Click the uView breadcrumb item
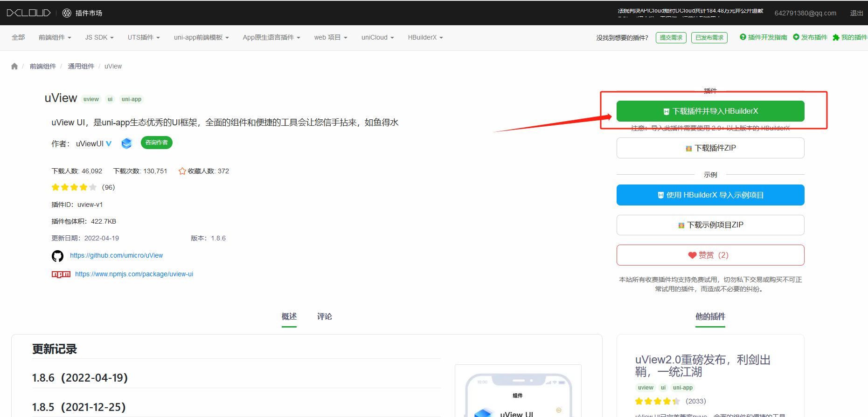This screenshot has height=417, width=868. pos(113,66)
